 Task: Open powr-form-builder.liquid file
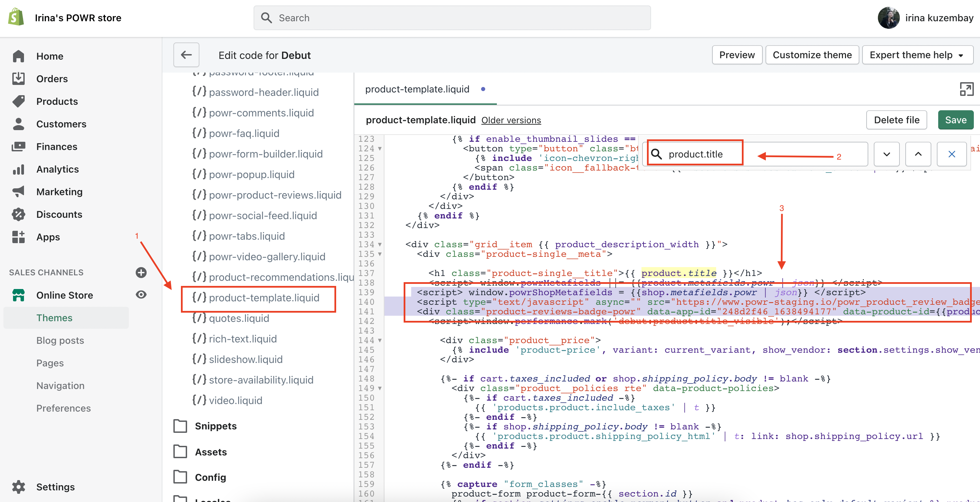(258, 154)
